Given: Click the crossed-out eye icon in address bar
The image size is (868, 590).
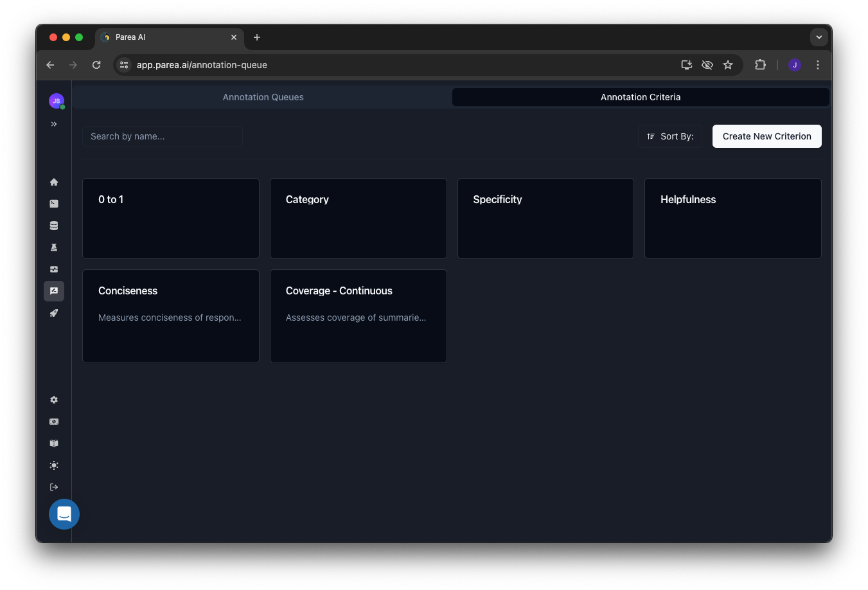Looking at the screenshot, I should point(707,65).
